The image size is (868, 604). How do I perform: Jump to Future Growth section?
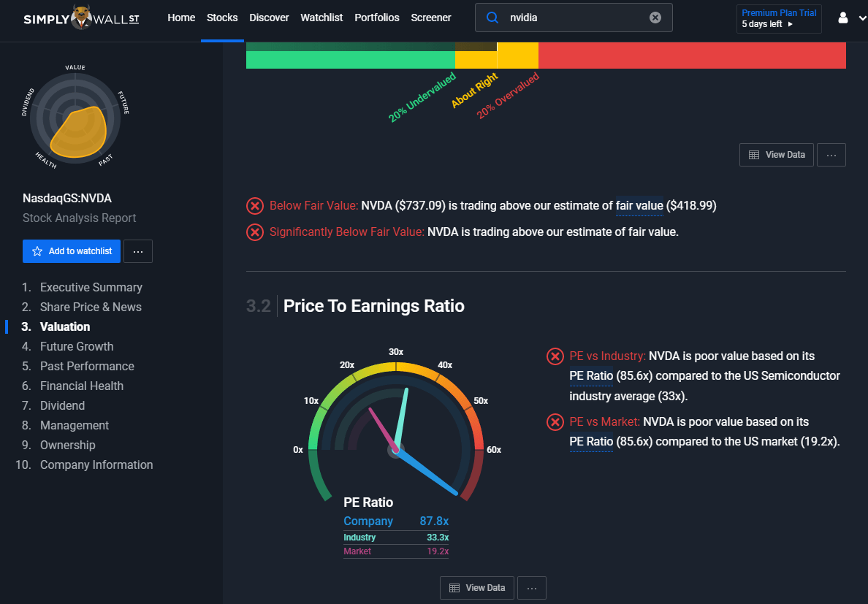point(77,346)
